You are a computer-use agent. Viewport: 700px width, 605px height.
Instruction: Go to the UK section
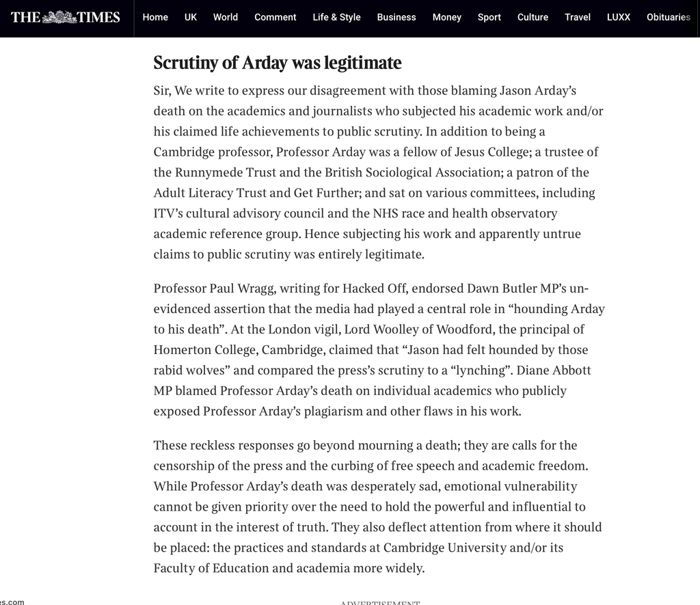point(191,17)
